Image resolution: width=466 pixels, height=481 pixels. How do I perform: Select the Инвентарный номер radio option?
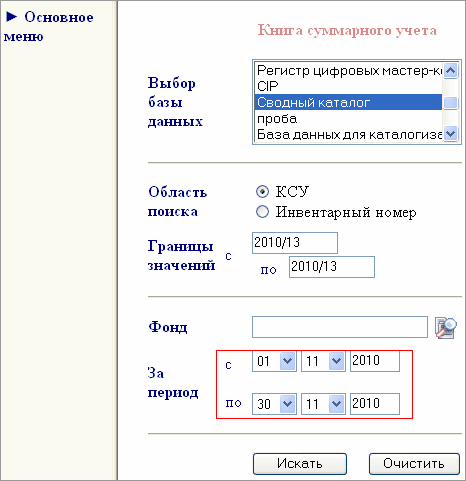pos(262,212)
